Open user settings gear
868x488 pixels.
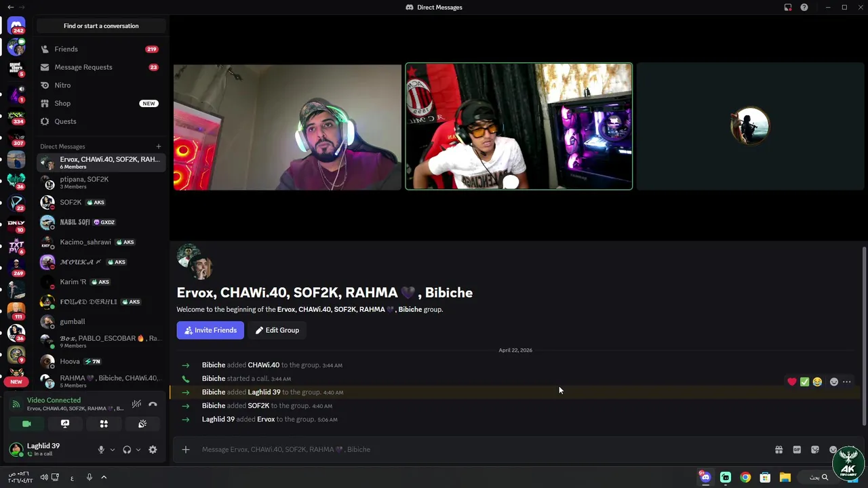point(153,449)
